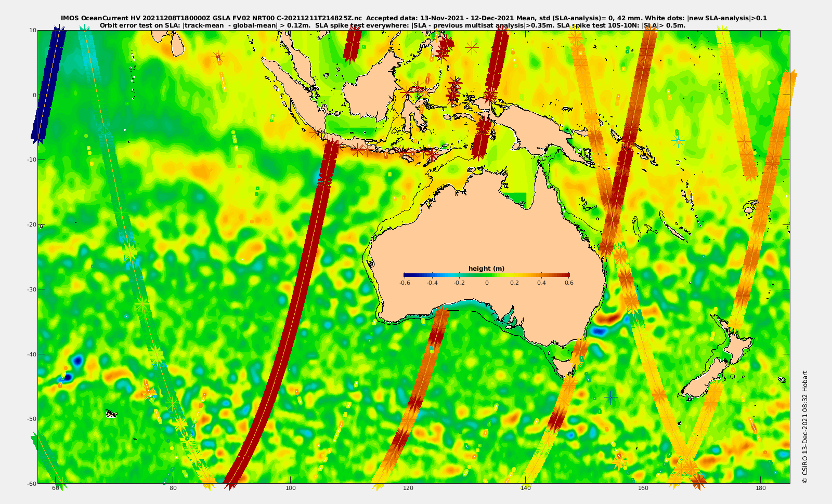The image size is (832, 504).
Task: Click "SLA spike test 10S-10N: |SLA|> 0.5m." text
Action: [x=621, y=25]
